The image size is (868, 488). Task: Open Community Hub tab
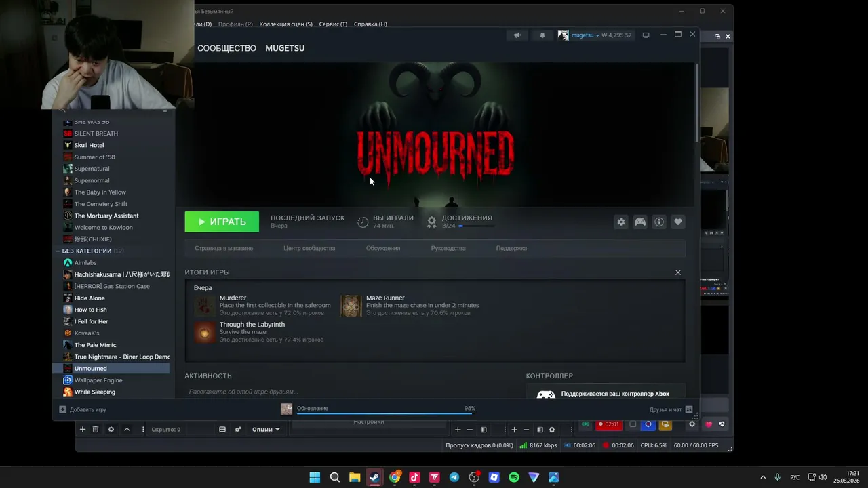click(309, 248)
